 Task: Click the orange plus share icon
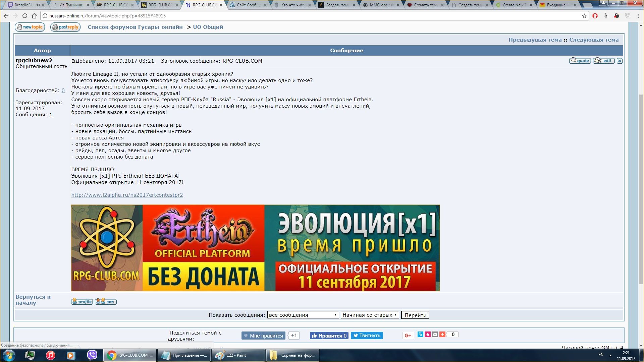tap(442, 335)
